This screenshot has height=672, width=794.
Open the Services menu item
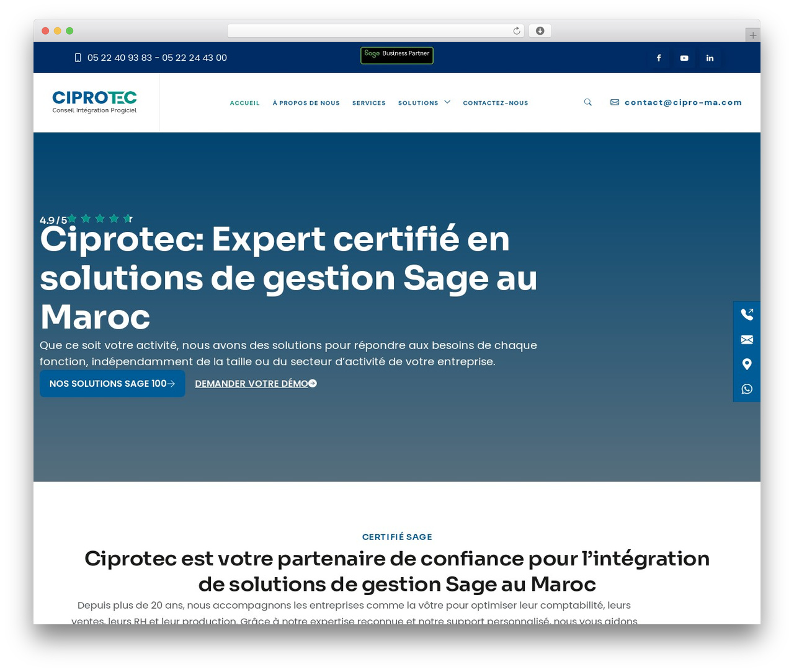[x=369, y=103]
